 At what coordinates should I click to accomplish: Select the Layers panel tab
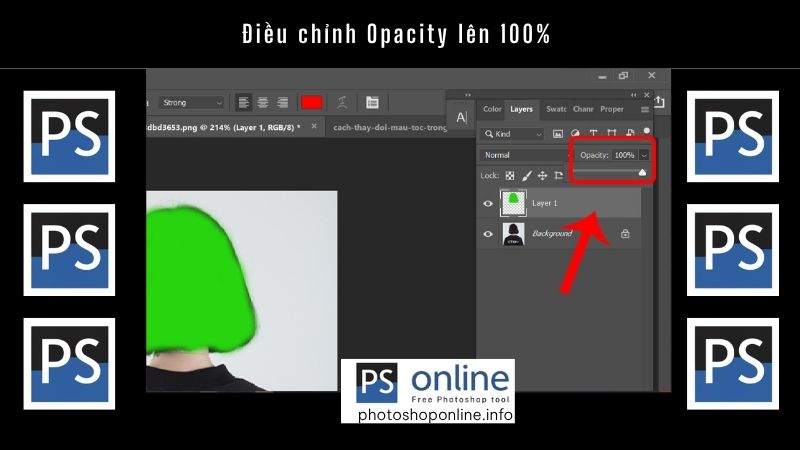click(x=521, y=109)
